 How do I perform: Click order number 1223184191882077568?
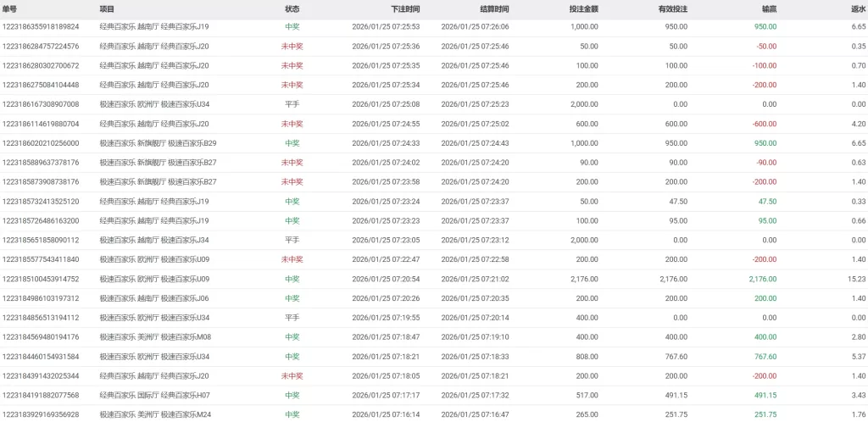pyautogui.click(x=41, y=395)
